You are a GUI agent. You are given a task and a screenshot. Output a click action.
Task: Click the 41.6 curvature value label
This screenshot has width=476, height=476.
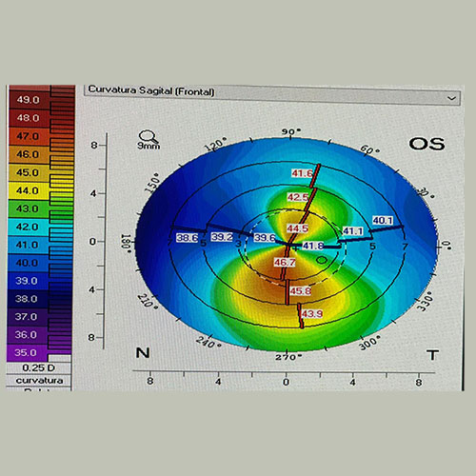pos(303,173)
